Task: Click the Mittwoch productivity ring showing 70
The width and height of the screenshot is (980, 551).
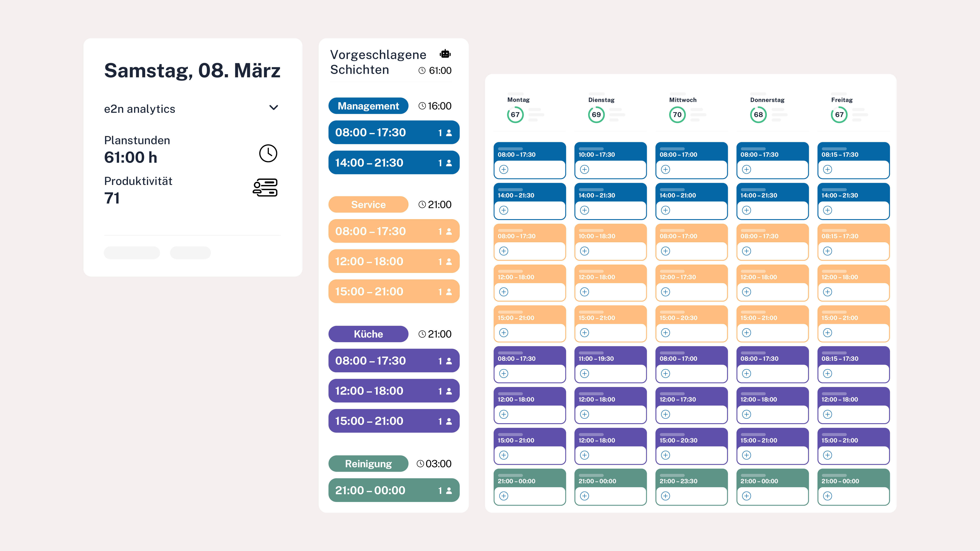Action: click(677, 115)
